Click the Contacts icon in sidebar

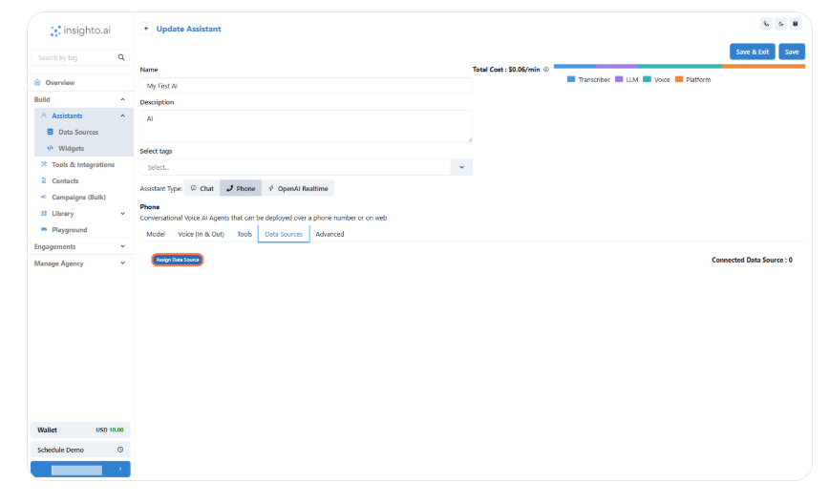[x=44, y=180]
